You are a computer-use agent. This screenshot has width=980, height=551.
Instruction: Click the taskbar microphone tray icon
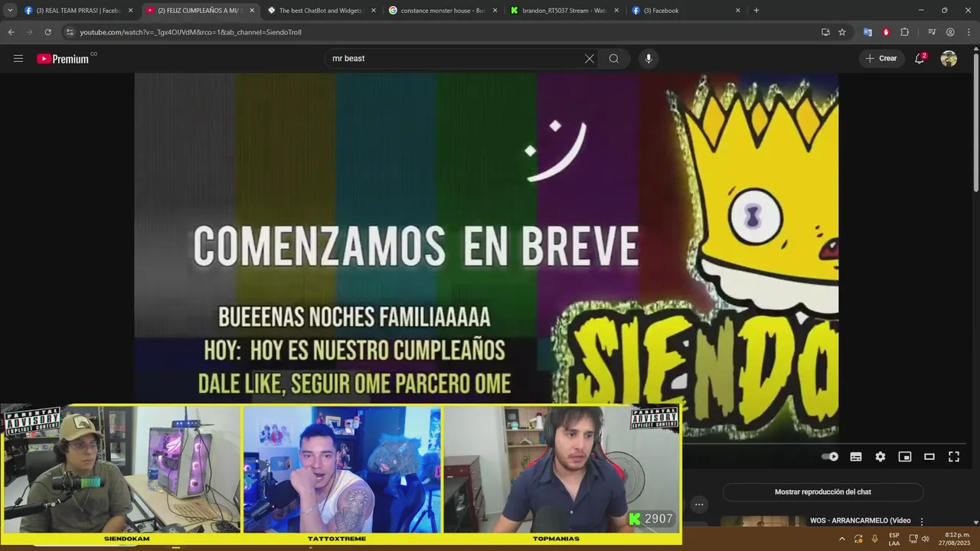(x=874, y=539)
